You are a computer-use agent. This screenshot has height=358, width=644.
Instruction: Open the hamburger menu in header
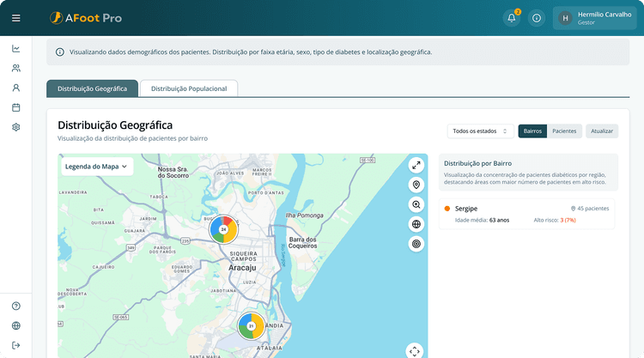coord(16,17)
